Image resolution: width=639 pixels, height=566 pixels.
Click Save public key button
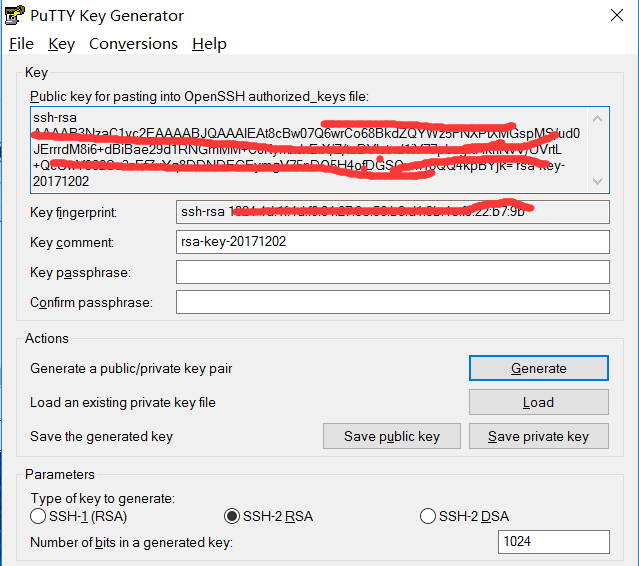392,436
